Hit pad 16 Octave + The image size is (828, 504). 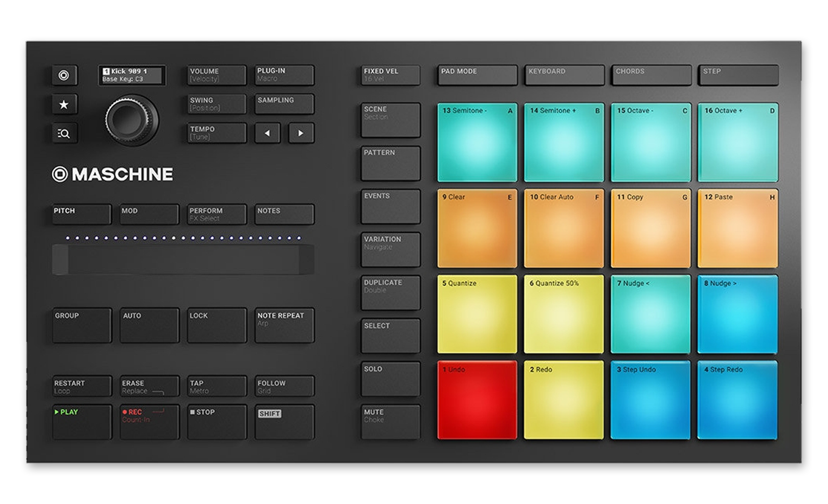[738, 142]
